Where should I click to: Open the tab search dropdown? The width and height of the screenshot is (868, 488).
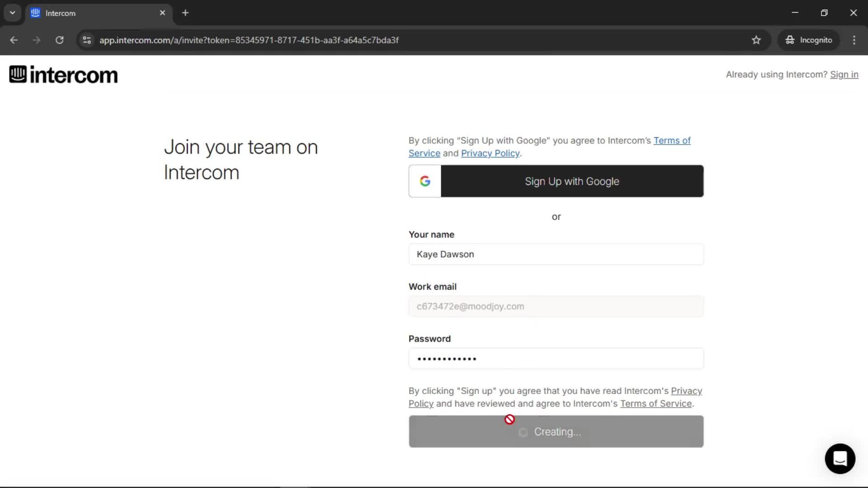pyautogui.click(x=13, y=13)
